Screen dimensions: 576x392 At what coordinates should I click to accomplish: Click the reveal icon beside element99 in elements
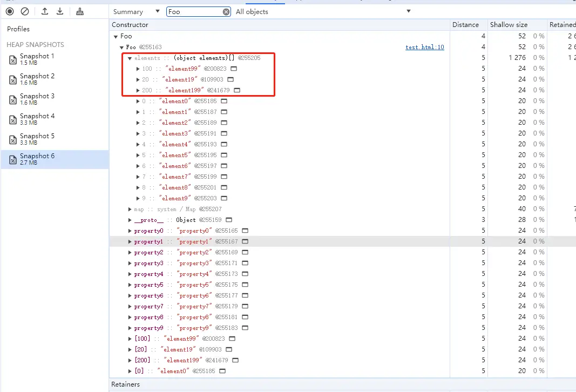[x=234, y=69]
